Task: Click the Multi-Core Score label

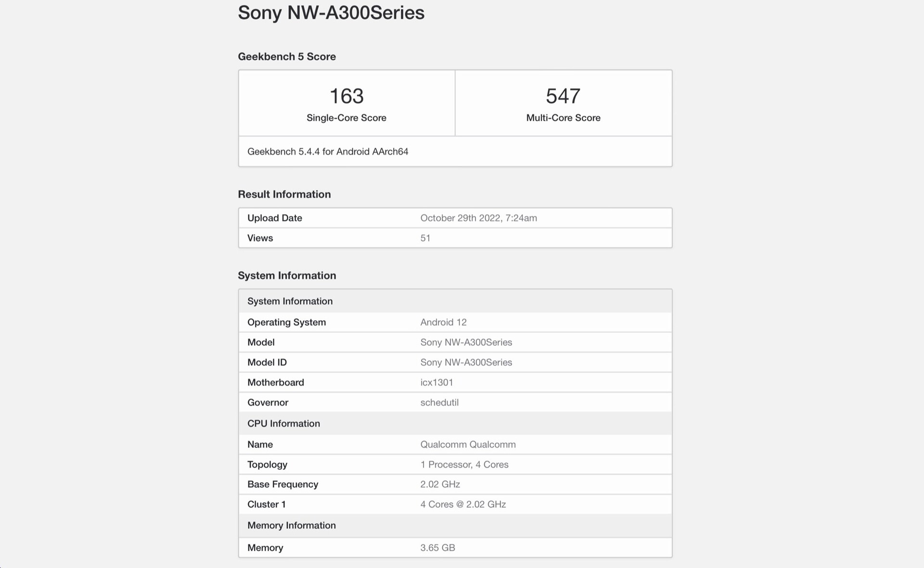Action: coord(563,118)
